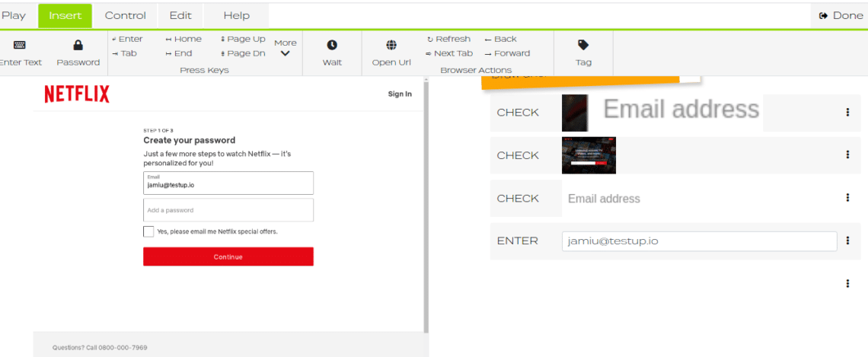Click the Netflix Sign In link

point(399,94)
